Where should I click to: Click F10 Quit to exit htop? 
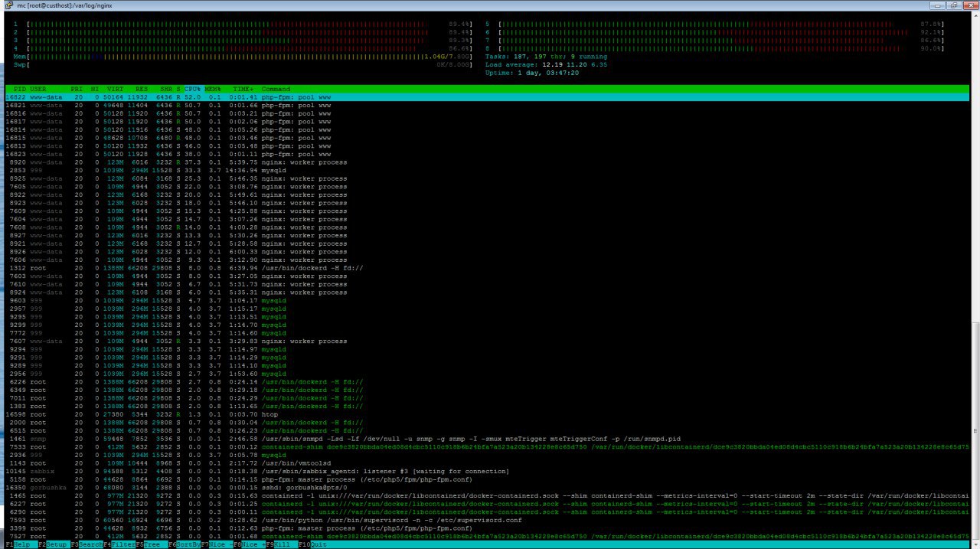(312, 544)
